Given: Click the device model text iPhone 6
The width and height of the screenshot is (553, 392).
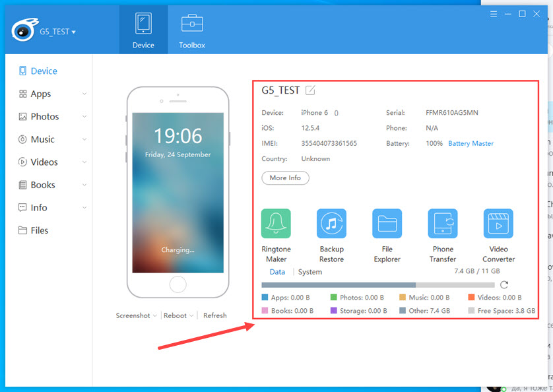Looking at the screenshot, I should pyautogui.click(x=315, y=113).
